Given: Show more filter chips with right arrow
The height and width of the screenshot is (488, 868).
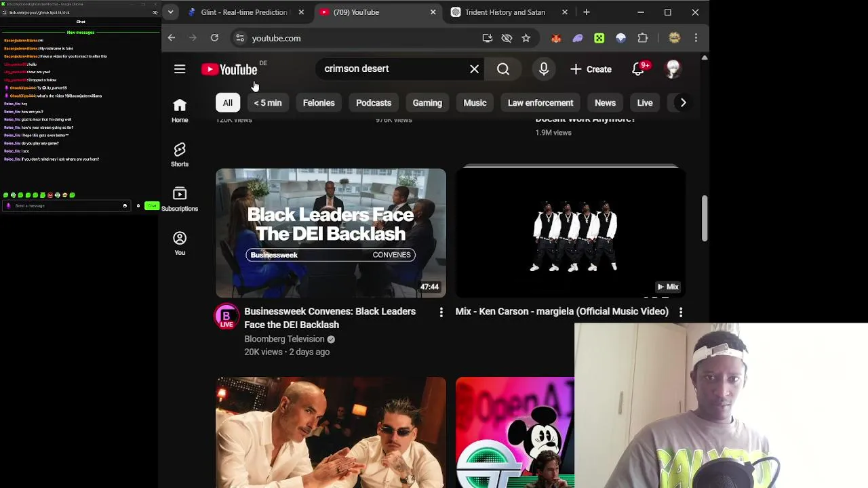Looking at the screenshot, I should [683, 103].
